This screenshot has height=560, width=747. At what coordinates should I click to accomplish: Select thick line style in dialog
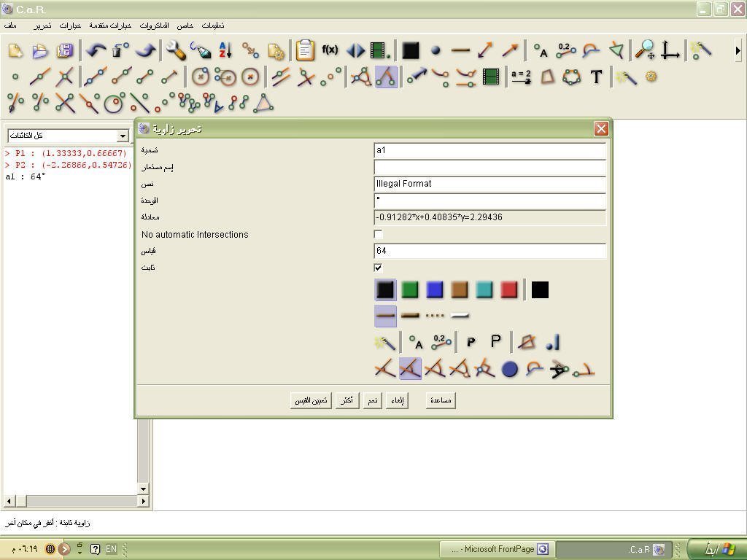click(x=410, y=316)
